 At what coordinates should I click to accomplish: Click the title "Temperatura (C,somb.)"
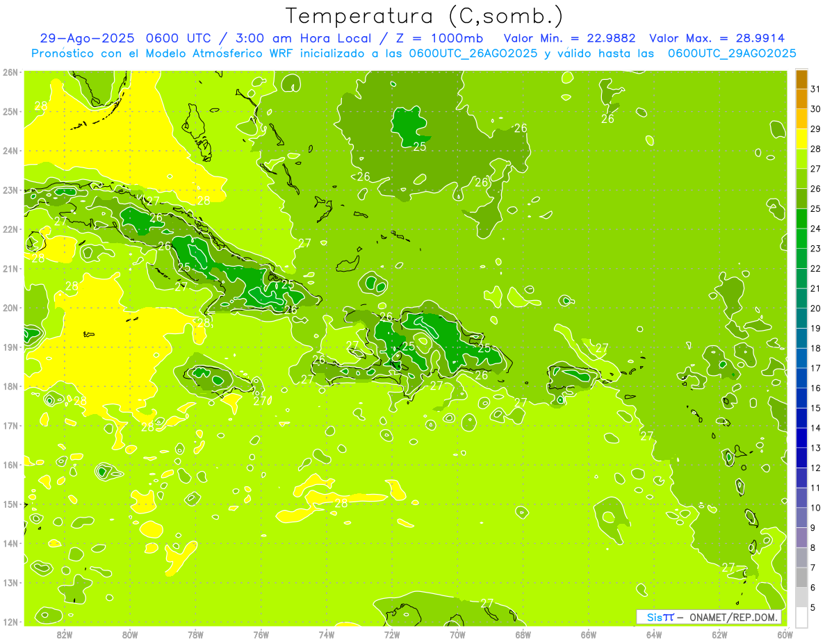(425, 16)
